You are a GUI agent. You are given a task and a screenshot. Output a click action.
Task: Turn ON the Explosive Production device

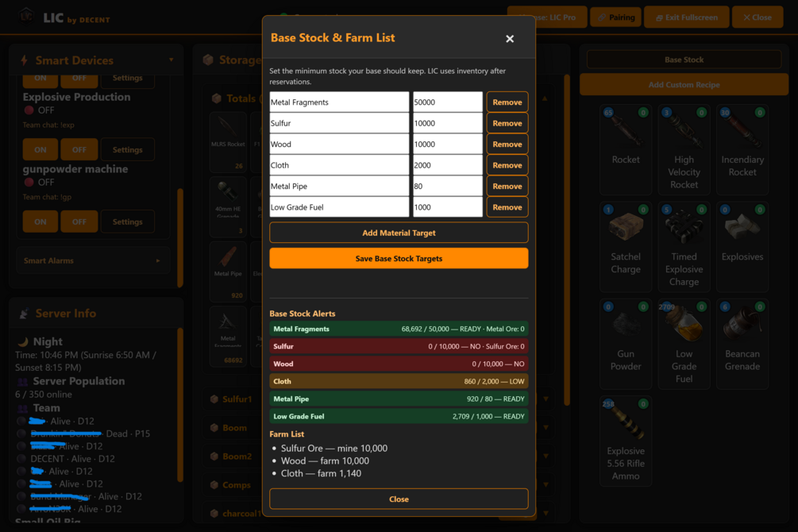coord(40,149)
